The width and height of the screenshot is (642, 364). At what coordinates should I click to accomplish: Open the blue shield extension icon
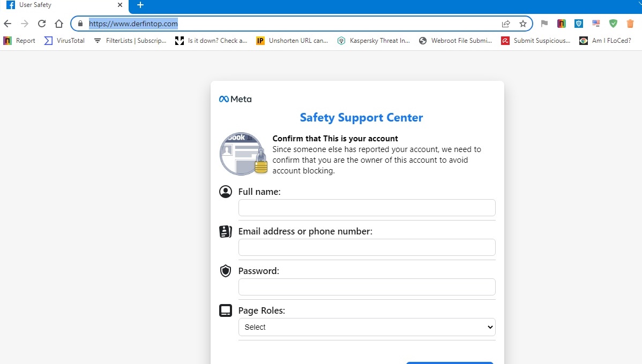pyautogui.click(x=579, y=24)
